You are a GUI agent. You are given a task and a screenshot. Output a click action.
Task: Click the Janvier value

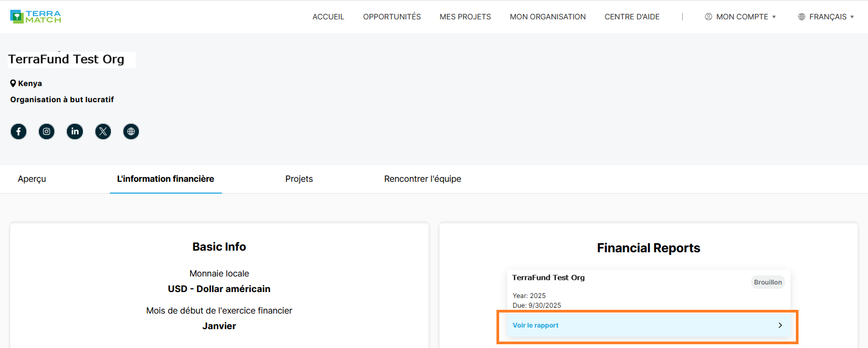[219, 326]
